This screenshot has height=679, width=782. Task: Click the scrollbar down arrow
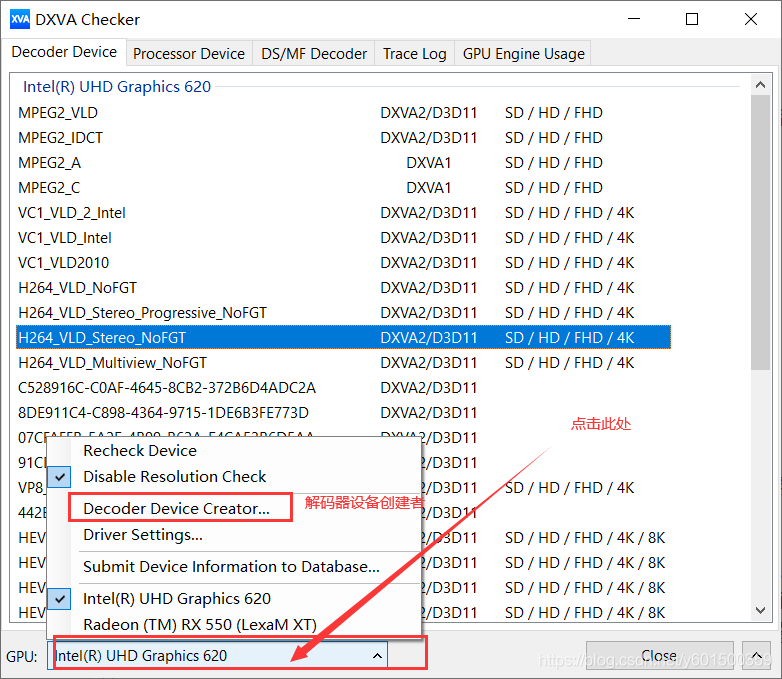point(760,611)
